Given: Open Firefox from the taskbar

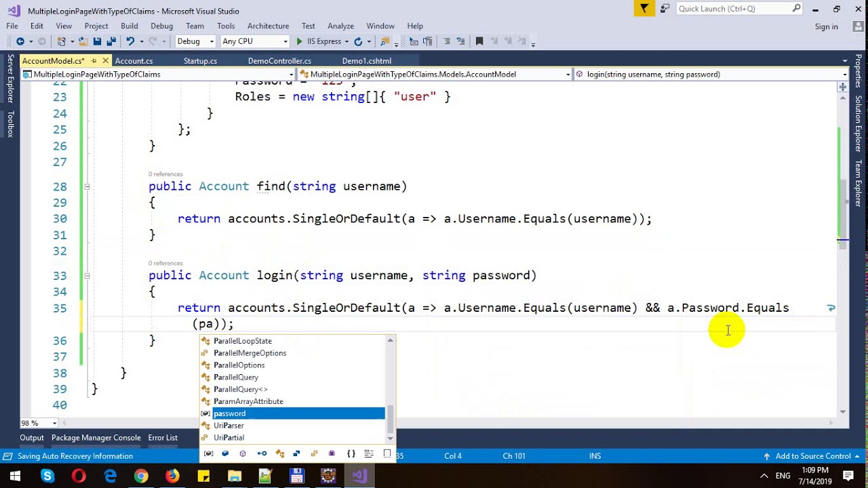Looking at the screenshot, I should pos(172,476).
